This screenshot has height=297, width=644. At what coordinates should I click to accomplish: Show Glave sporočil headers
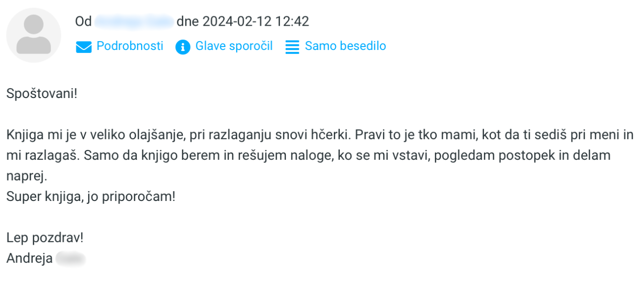coord(234,46)
